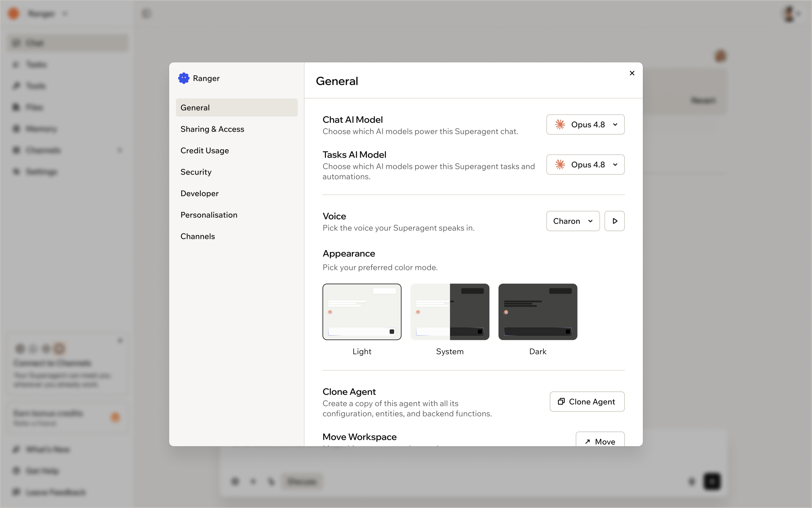812x508 pixels.
Task: Click the Move Workspace heading
Action: [x=359, y=437]
